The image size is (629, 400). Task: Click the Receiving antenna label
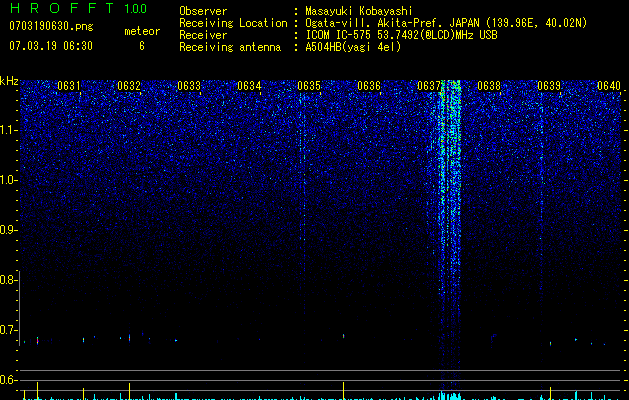click(x=230, y=47)
